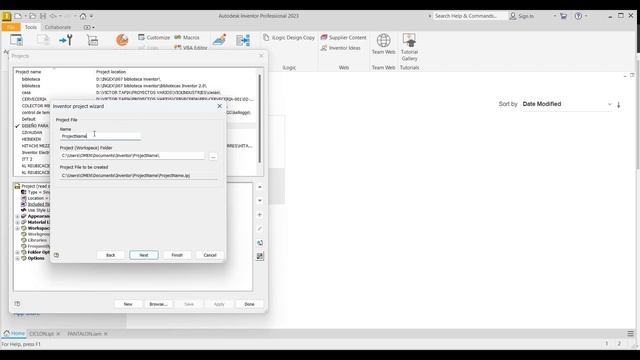The width and height of the screenshot is (640, 360).
Task: Click Done in the Projects dialog
Action: pyautogui.click(x=249, y=304)
